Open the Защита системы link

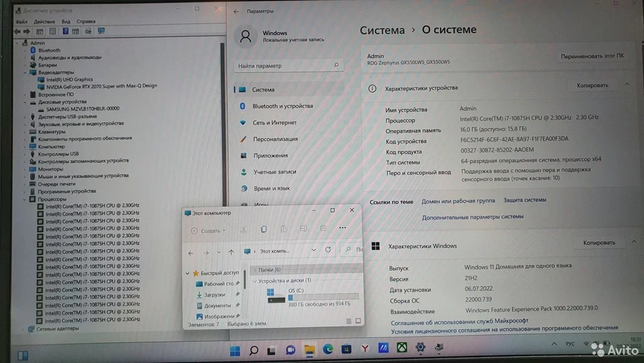pos(524,201)
